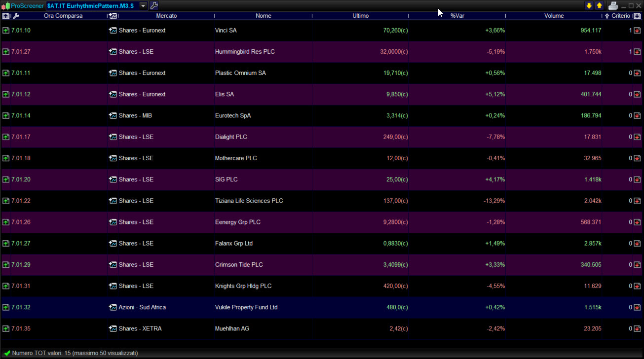Click the green up-arrow icon on Crimson Tide PLC row
The height and width of the screenshot is (359, 644).
(6, 265)
